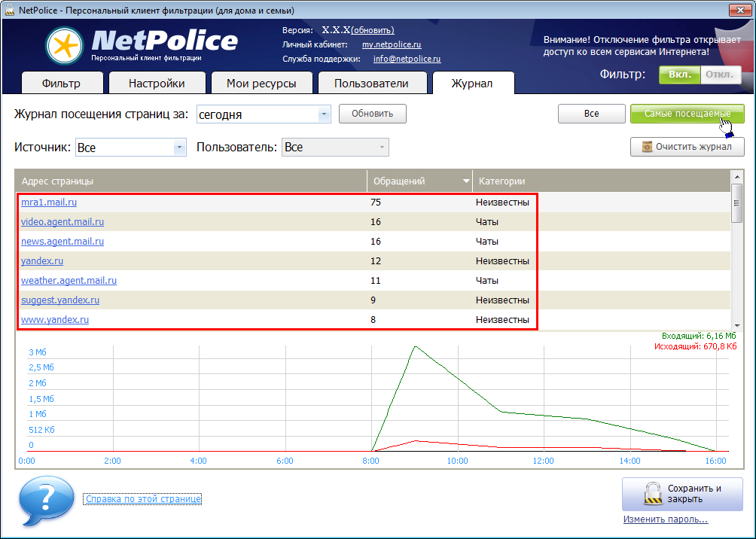The height and width of the screenshot is (539, 756).
Task: Open the Пользователи tab
Action: point(371,83)
